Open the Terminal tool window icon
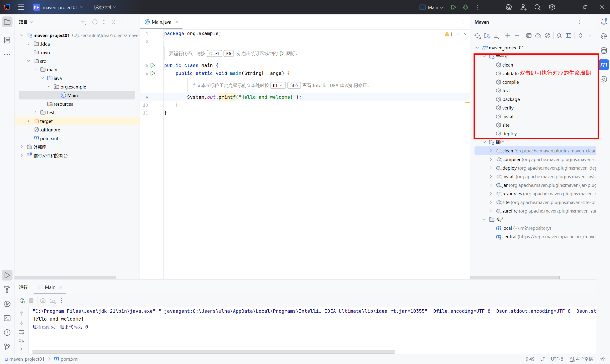This screenshot has height=364, width=610. 7,318
